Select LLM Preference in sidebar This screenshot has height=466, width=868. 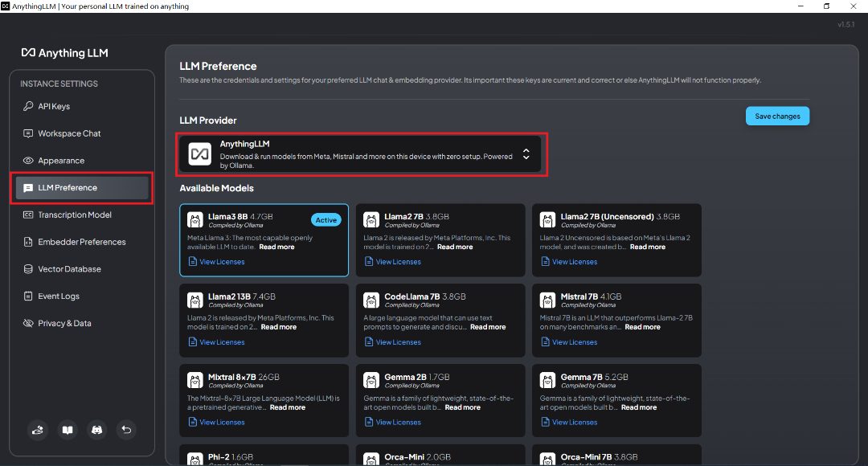tap(82, 188)
